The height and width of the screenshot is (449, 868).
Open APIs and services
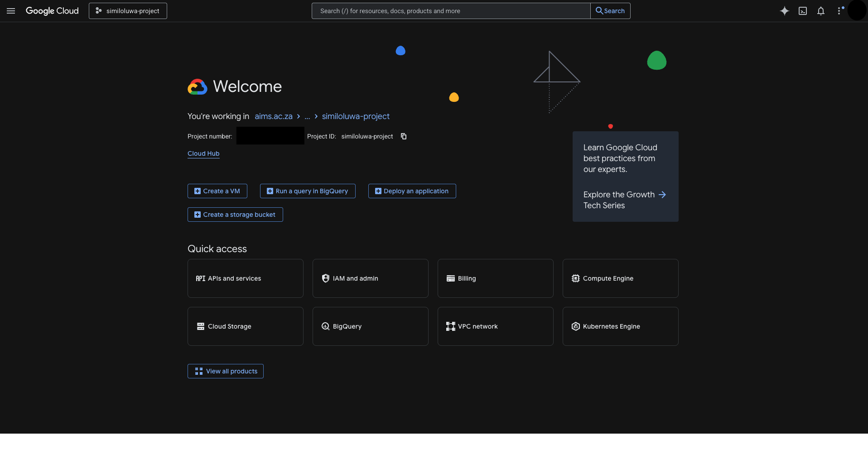[x=245, y=278]
